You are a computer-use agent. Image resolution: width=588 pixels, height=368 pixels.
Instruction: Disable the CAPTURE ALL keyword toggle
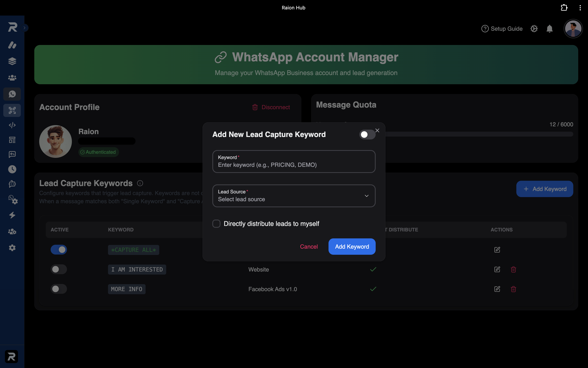(59, 250)
